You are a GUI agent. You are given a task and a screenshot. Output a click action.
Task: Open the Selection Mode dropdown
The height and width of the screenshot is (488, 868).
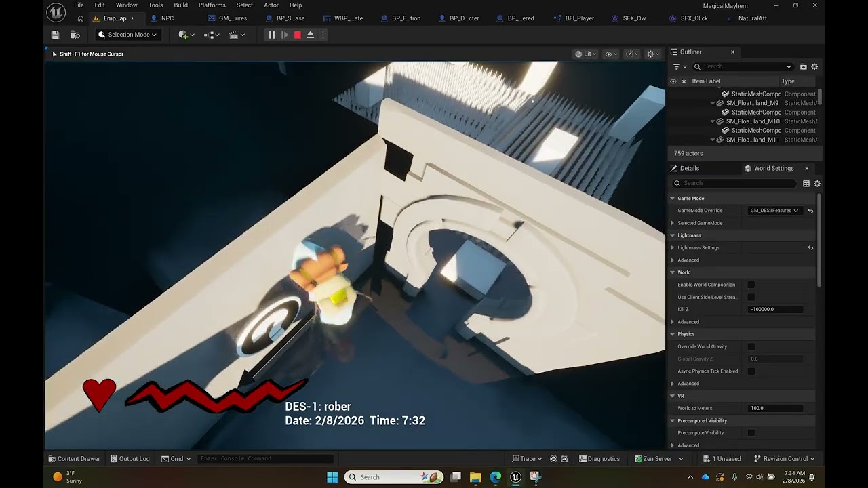click(x=127, y=35)
